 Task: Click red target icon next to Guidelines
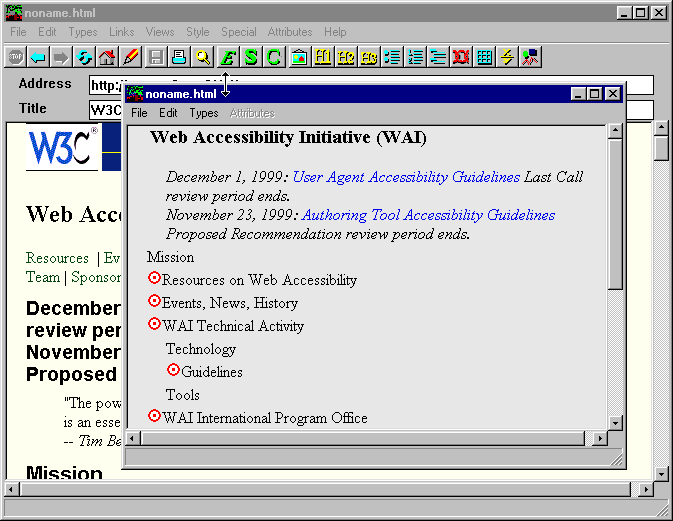pos(174,371)
